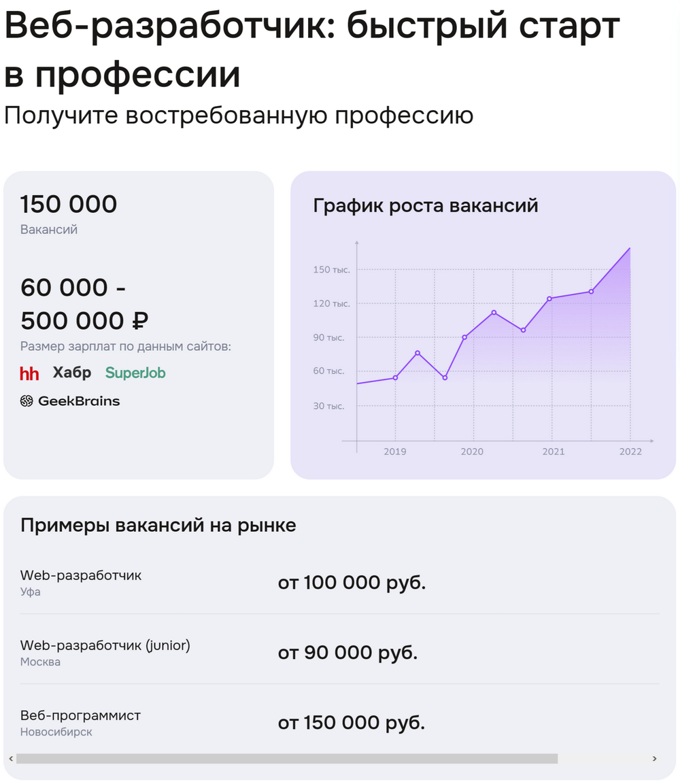Click the chart data point above 2021
This screenshot has width=680, height=784.
(x=549, y=299)
